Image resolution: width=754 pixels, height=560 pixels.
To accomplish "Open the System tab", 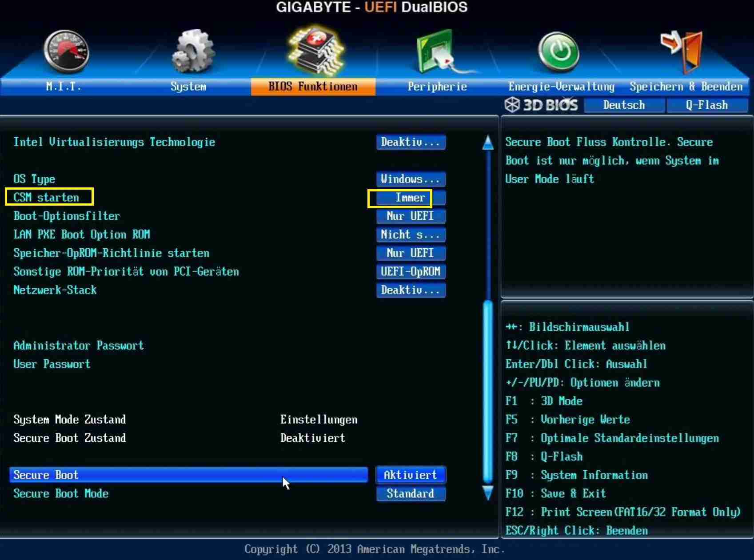I will (x=188, y=87).
